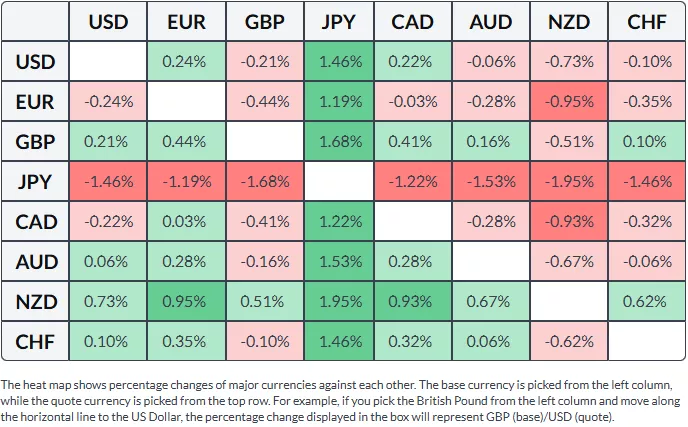688x427 pixels.
Task: Click the JPY/AUD cell showing -1.53%
Action: coord(491,181)
